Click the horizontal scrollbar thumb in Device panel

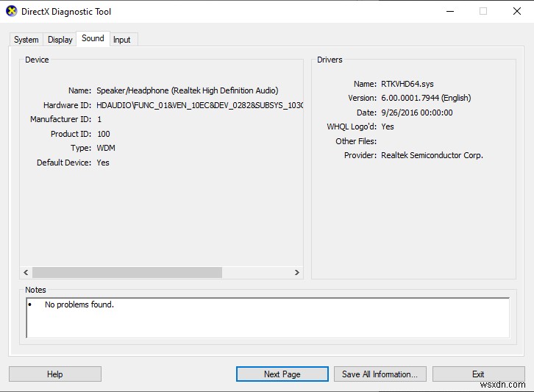[x=127, y=272]
